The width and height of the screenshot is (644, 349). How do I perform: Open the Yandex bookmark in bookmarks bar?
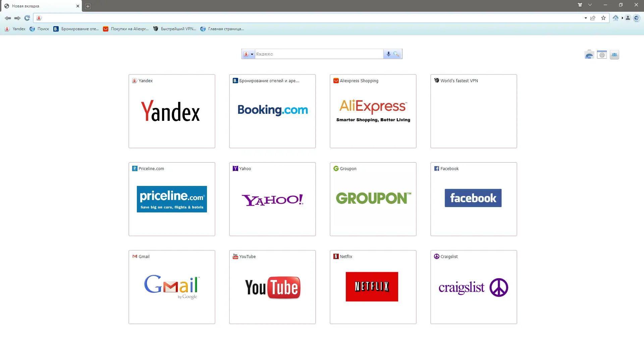point(15,29)
